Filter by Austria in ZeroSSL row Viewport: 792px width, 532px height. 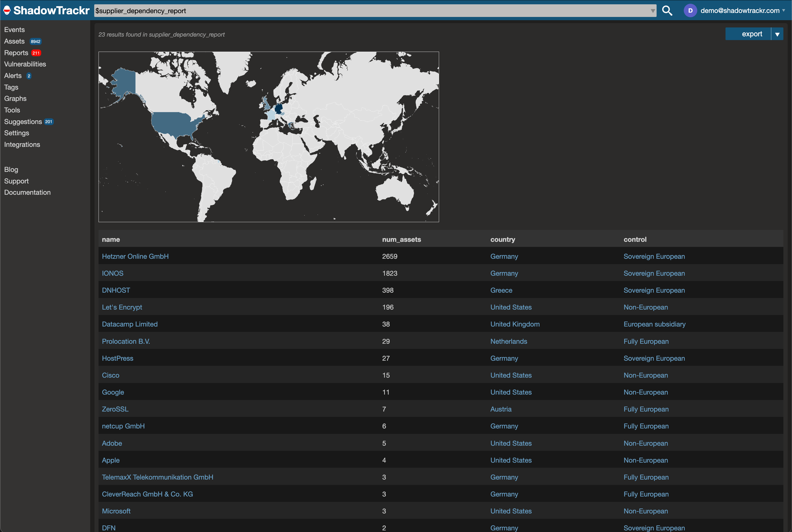pyautogui.click(x=501, y=409)
